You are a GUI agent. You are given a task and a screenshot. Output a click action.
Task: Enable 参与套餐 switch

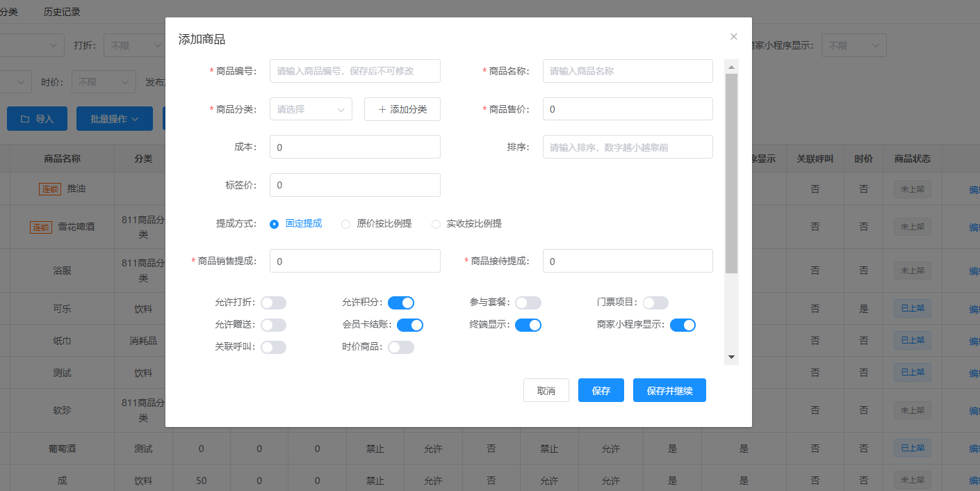(x=528, y=303)
